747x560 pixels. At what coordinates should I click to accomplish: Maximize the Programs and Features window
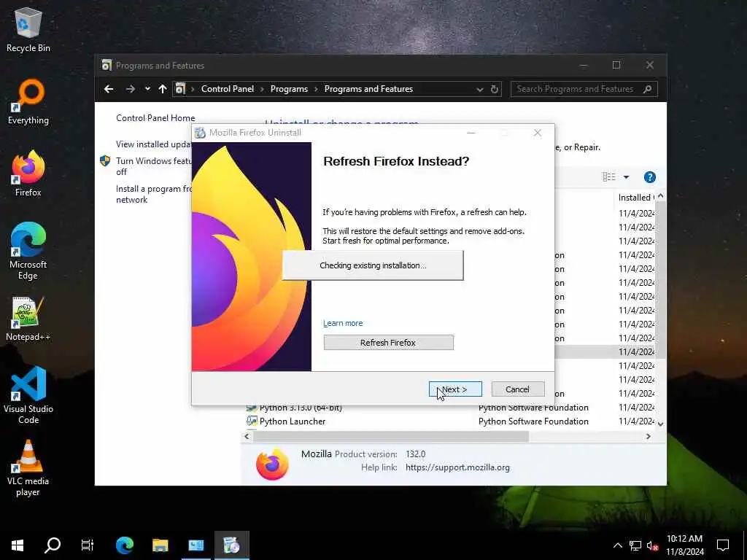tap(616, 65)
